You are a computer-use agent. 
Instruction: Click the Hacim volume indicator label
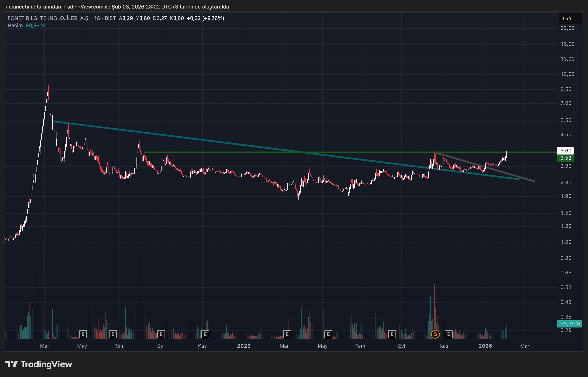click(15, 26)
